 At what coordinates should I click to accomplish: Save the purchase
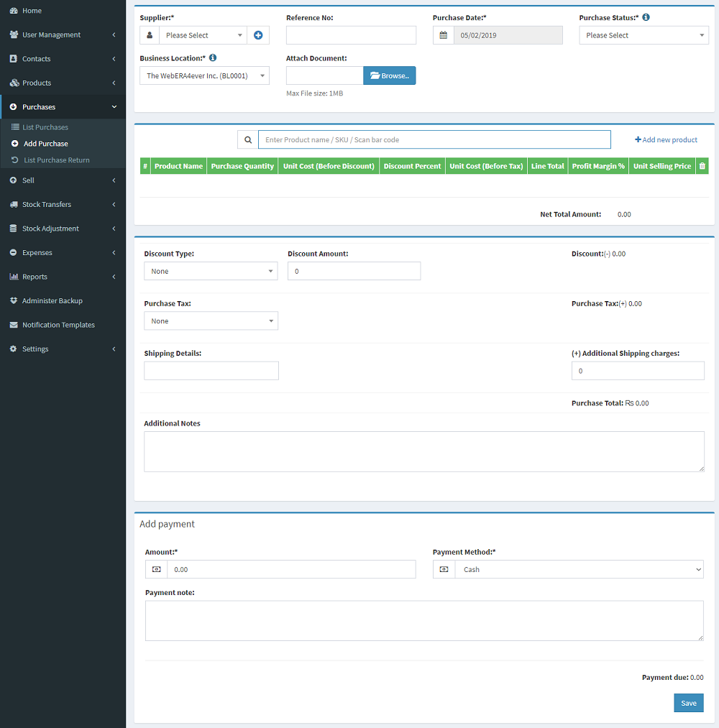point(688,703)
